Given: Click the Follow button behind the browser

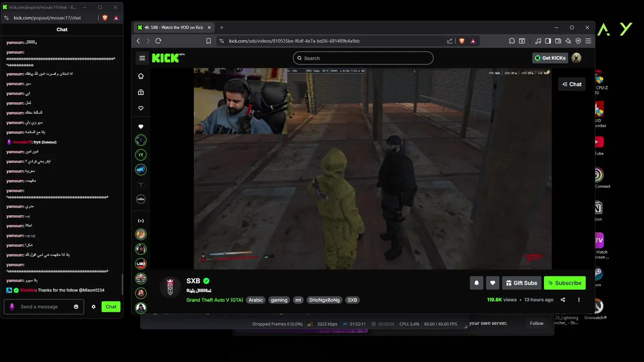Looking at the screenshot, I should click(536, 323).
